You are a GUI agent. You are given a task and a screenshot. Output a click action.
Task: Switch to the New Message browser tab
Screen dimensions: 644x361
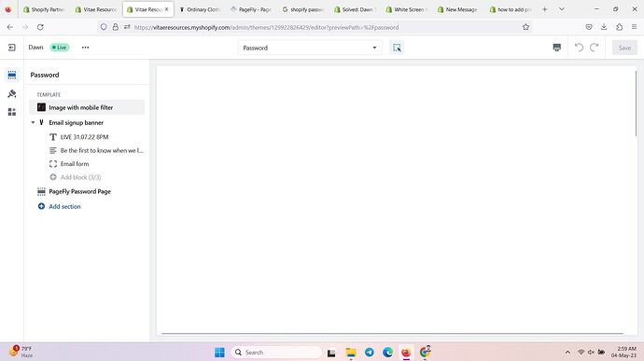[x=458, y=9]
